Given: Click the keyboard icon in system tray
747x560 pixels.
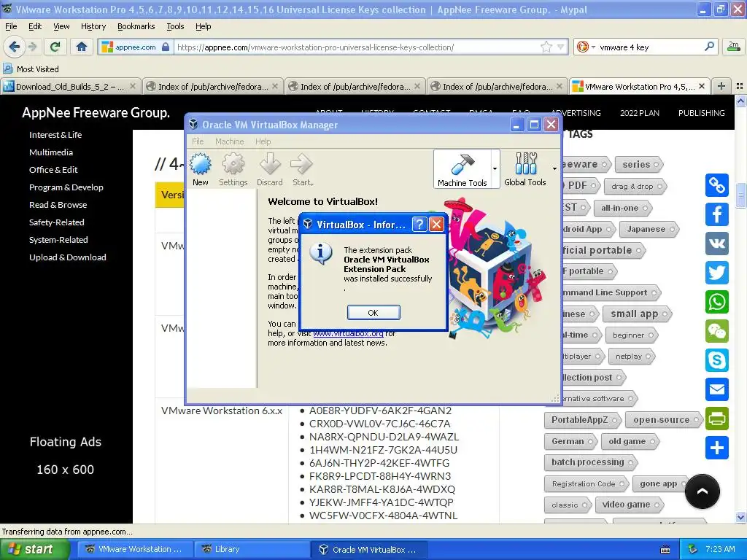Looking at the screenshot, I should coord(665,550).
